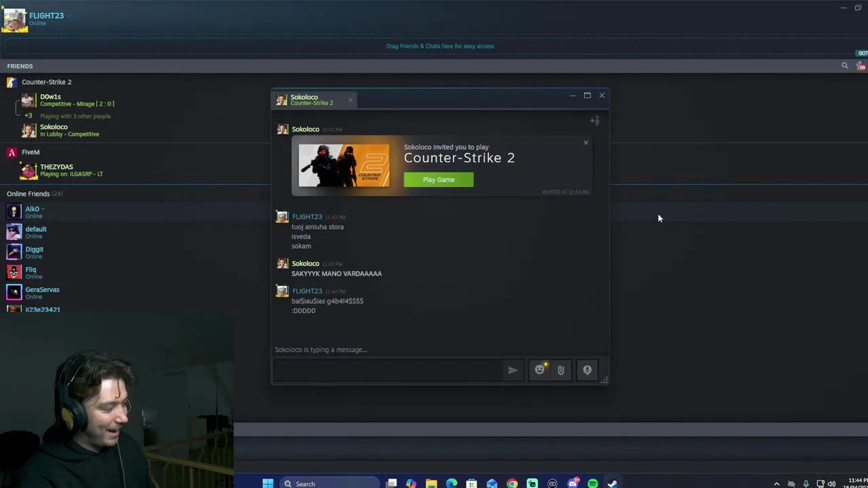Viewport: 868px width, 488px height.
Task: Collapse the Counter-Strike 2 friends group
Action: pyautogui.click(x=46, y=82)
